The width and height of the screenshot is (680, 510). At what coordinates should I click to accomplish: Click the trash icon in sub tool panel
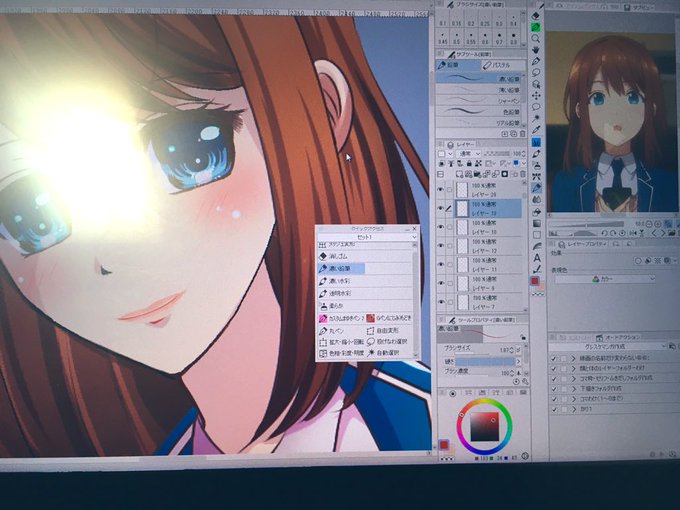522,134
